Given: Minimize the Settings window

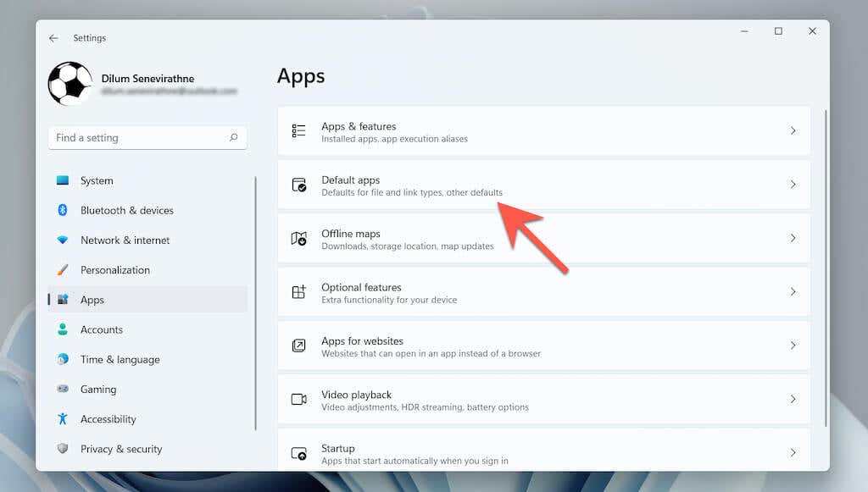Looking at the screenshot, I should pos(744,31).
